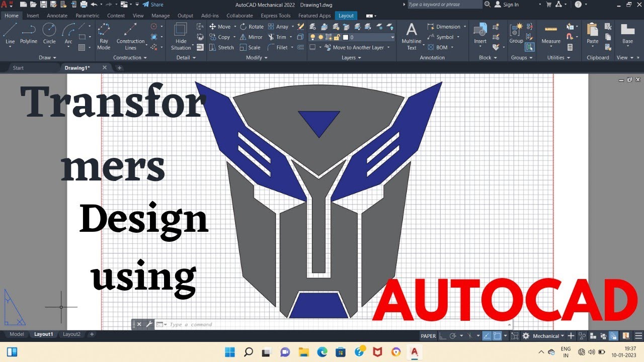This screenshot has width=644, height=362.
Task: Select the Line drawing tool
Action: tap(10, 34)
